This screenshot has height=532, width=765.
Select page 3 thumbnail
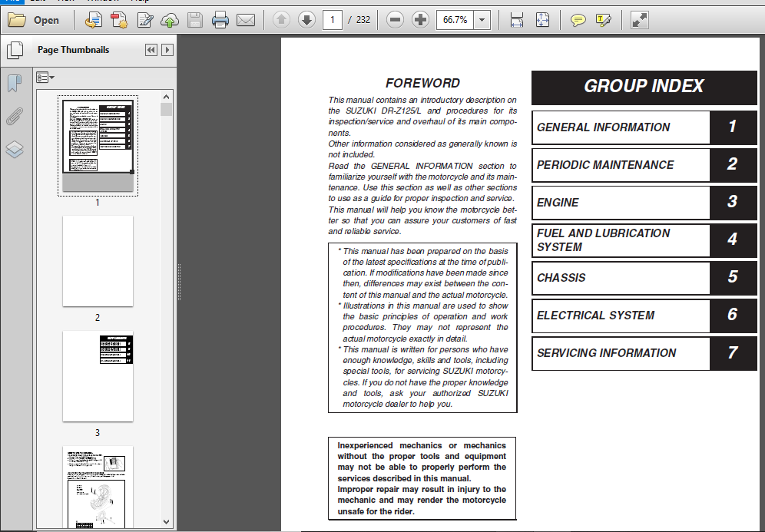(98, 376)
